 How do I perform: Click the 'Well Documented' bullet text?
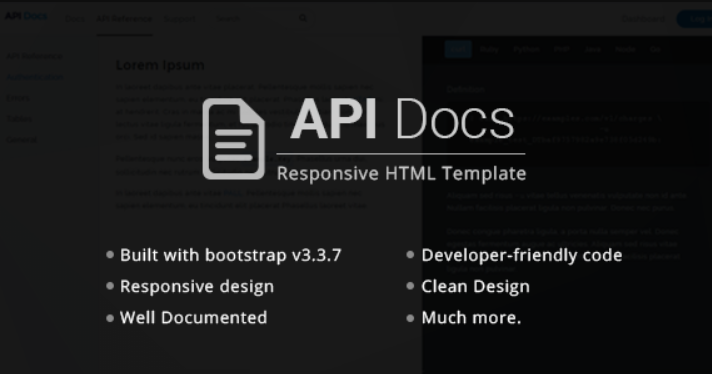pyautogui.click(x=193, y=317)
